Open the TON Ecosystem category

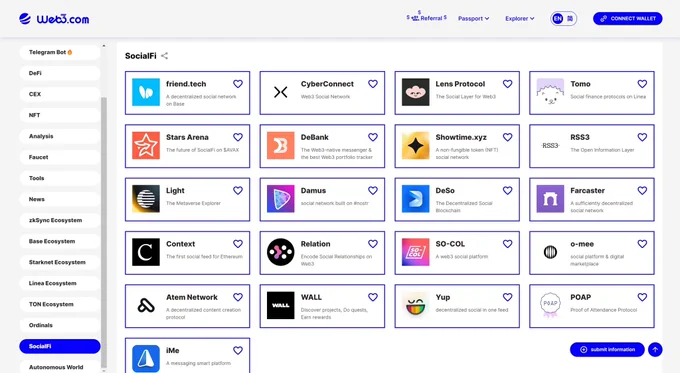point(60,304)
